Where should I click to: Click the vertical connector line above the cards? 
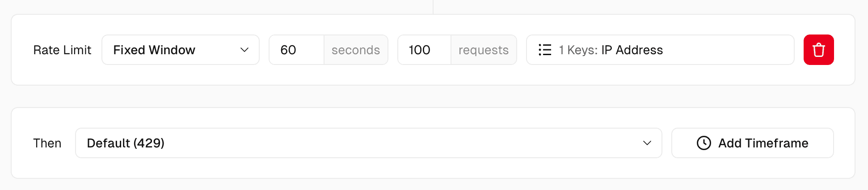tap(433, 6)
